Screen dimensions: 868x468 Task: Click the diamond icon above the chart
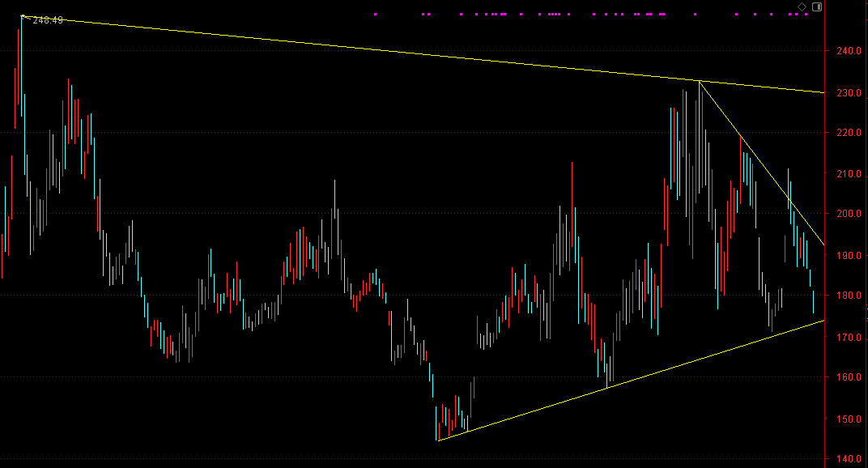(802, 6)
